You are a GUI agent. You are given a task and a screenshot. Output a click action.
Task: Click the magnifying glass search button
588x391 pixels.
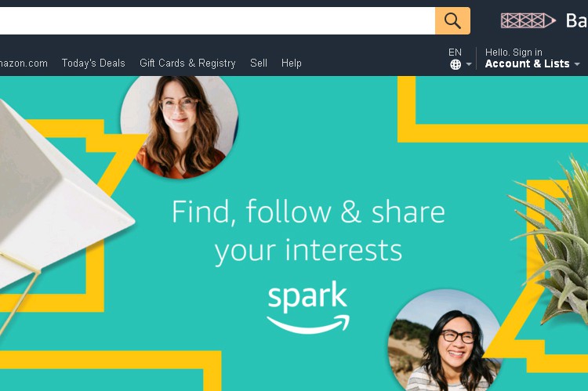click(x=452, y=20)
